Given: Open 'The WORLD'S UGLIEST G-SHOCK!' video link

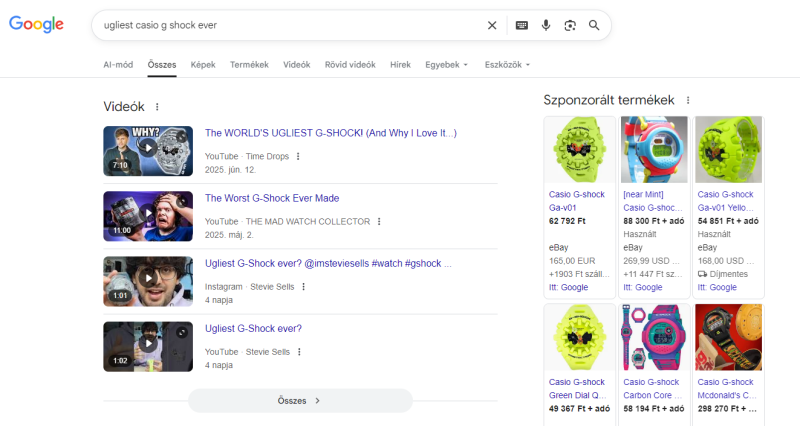Looking at the screenshot, I should point(331,133).
